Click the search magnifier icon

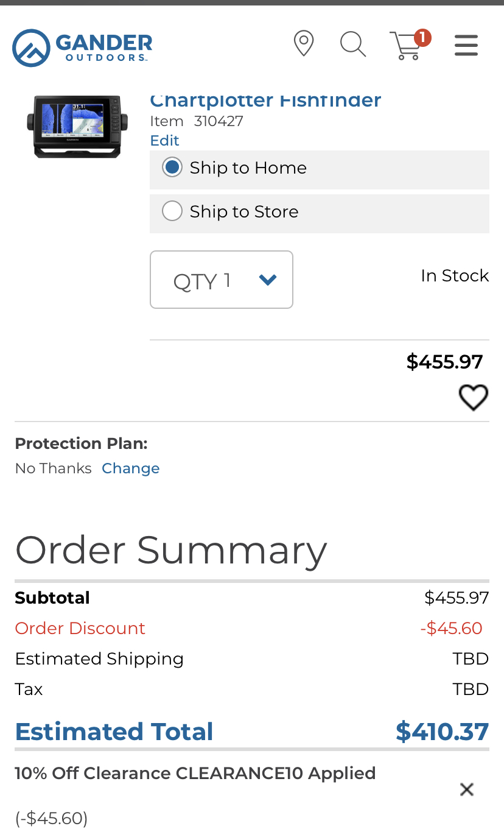[x=352, y=44]
